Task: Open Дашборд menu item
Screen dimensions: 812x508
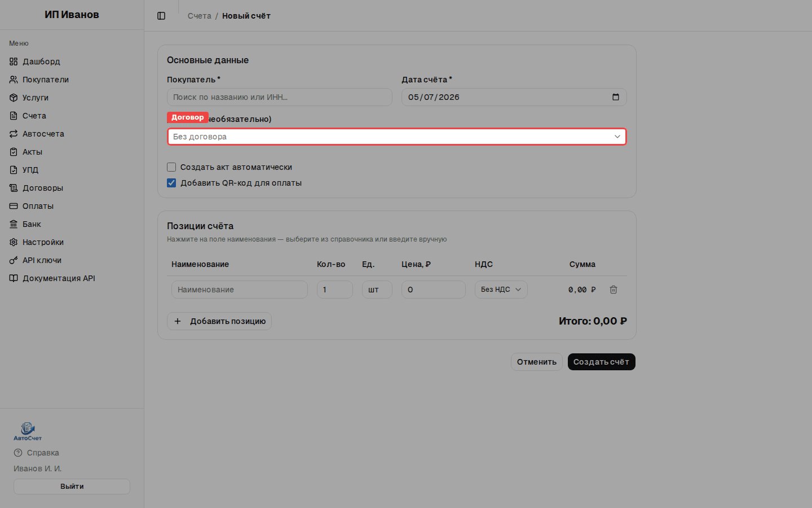Action: [x=72, y=62]
